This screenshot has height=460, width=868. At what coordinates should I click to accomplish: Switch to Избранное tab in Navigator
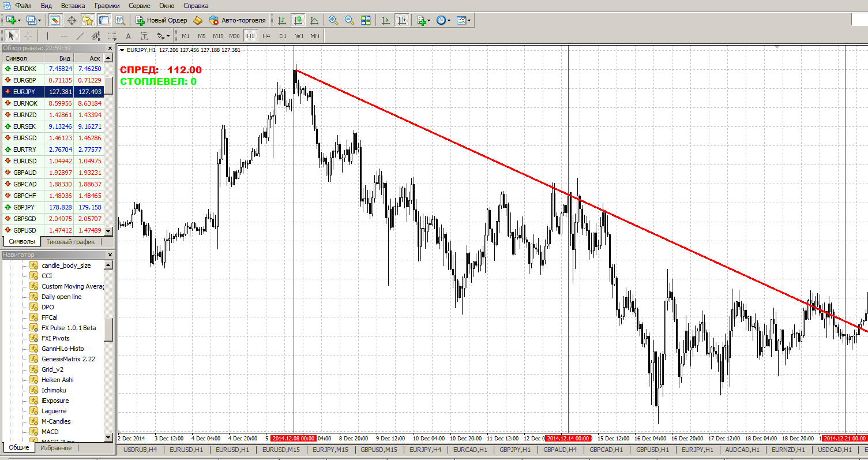[56, 448]
